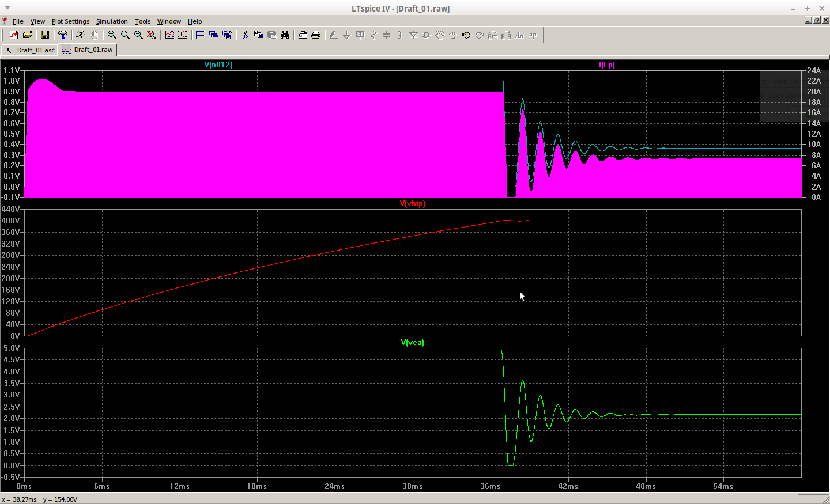Click the Copy icon
This screenshot has height=504, width=830.
point(258,35)
